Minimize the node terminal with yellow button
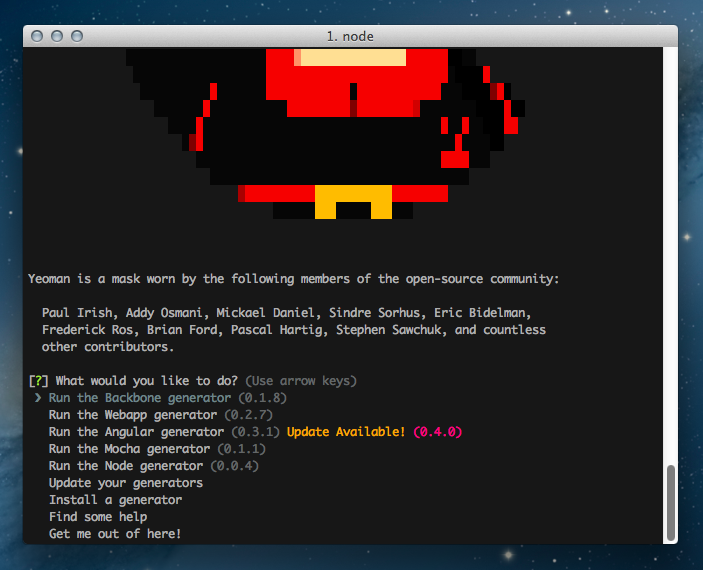Image resolution: width=703 pixels, height=570 pixels. (x=58, y=36)
